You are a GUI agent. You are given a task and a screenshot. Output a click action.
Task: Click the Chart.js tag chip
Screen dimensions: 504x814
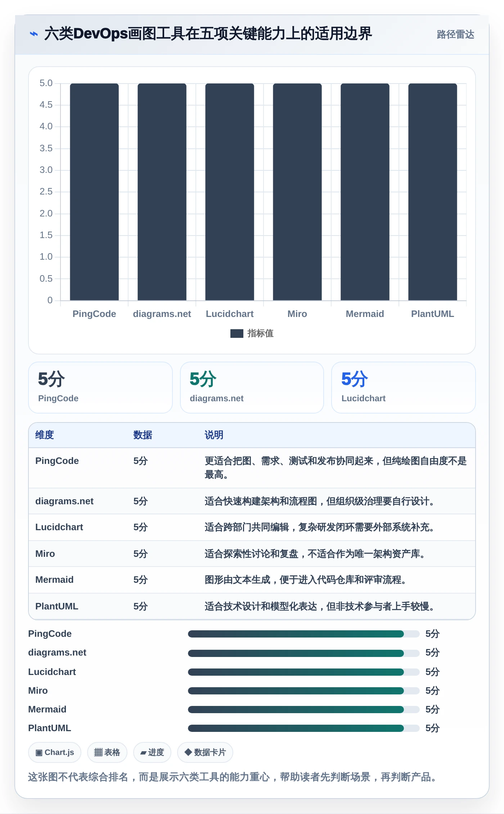[55, 752]
